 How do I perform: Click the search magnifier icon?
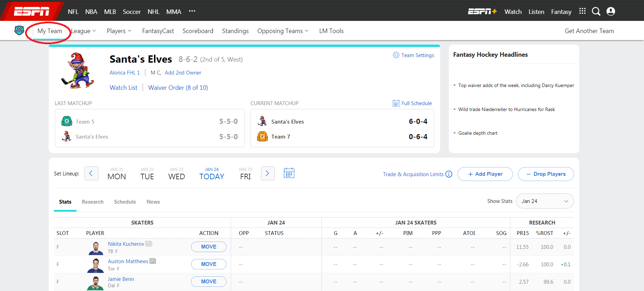tap(596, 11)
